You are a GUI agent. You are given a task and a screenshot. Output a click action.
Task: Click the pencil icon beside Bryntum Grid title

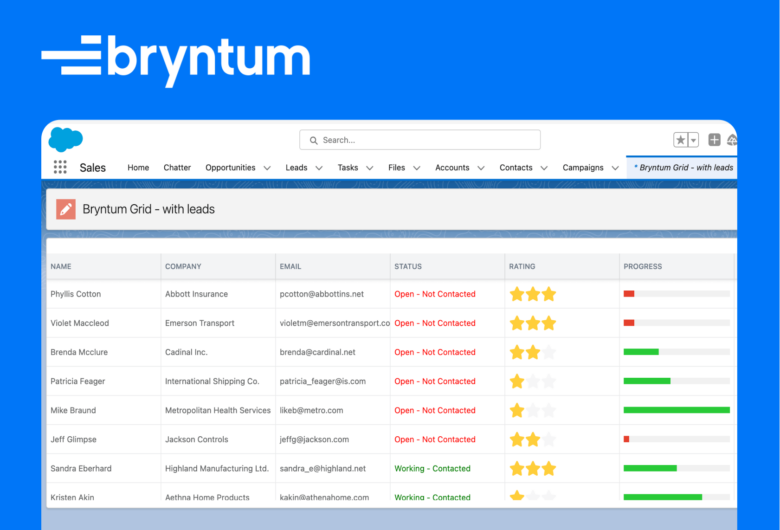(66, 209)
